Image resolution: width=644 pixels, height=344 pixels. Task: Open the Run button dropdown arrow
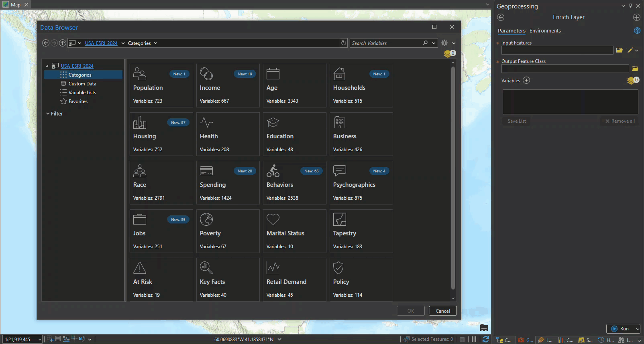point(637,329)
